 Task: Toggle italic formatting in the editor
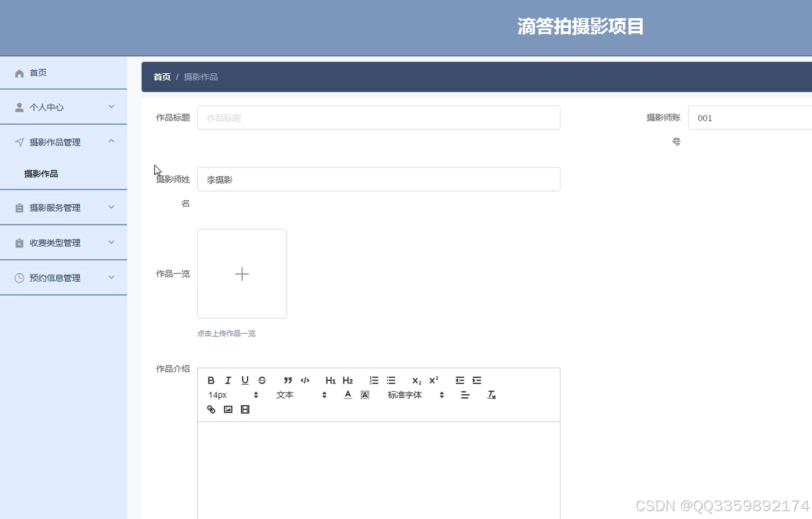coord(228,380)
